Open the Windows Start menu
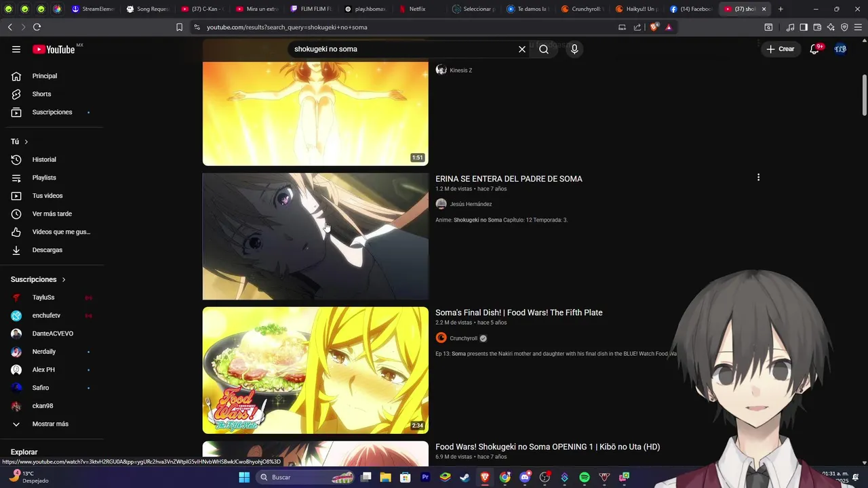Viewport: 868px width, 488px height. point(244,477)
